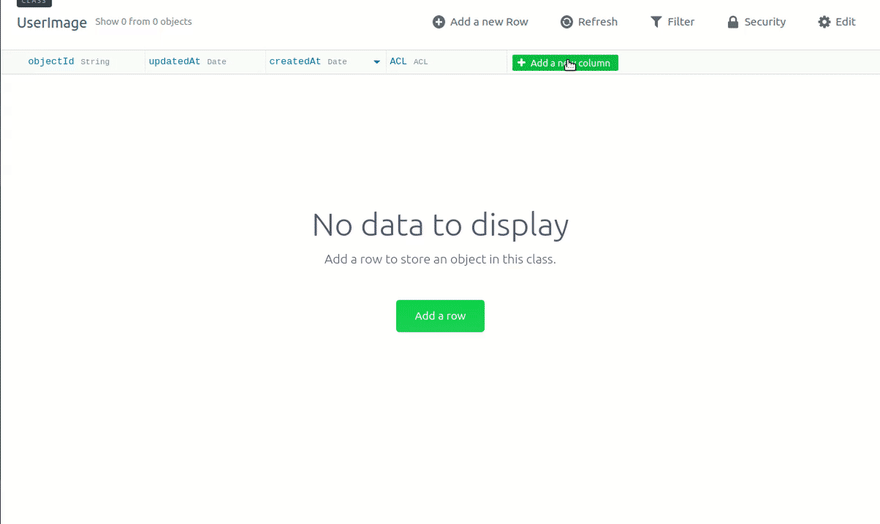Click the Show 0 from 0 objects text
The image size is (880, 524).
pos(143,22)
